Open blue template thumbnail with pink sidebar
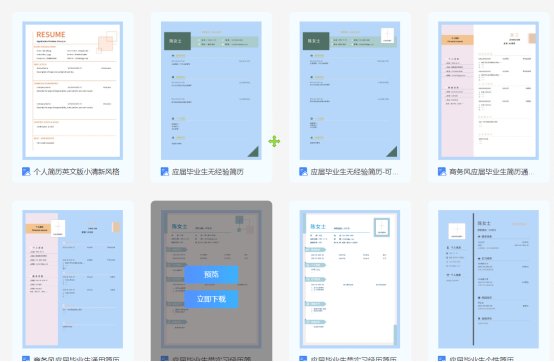Screen dimensions: 554x362 pos(73,279)
